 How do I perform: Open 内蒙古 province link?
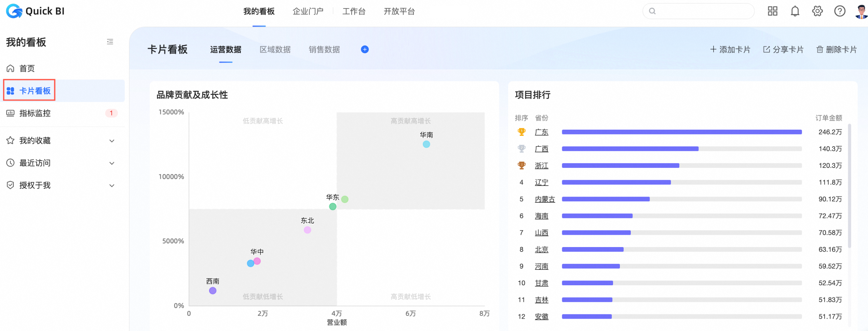pos(545,199)
